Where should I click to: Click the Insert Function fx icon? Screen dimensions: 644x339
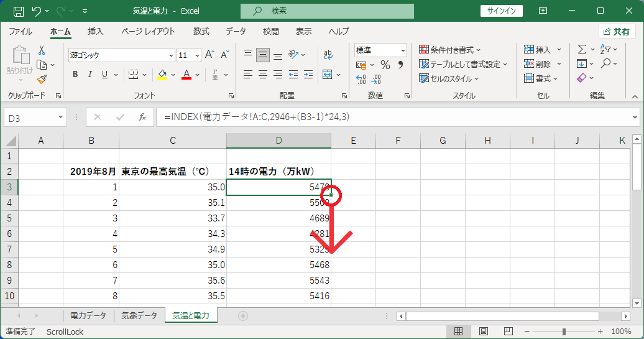(x=142, y=118)
